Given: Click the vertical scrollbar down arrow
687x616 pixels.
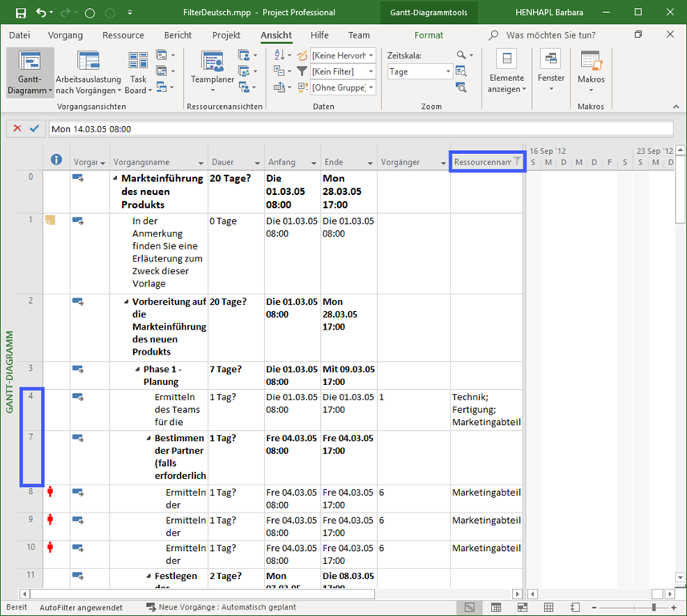Looking at the screenshot, I should (680, 577).
